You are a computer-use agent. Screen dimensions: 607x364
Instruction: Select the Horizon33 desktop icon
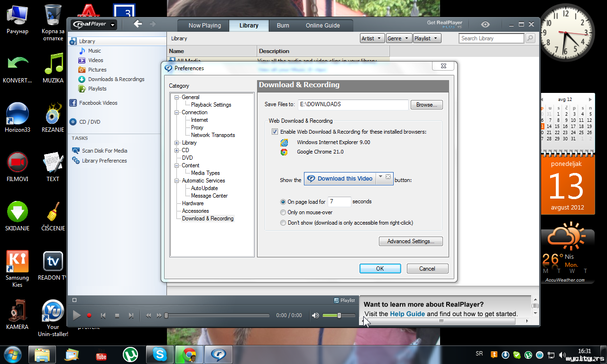pos(18,118)
